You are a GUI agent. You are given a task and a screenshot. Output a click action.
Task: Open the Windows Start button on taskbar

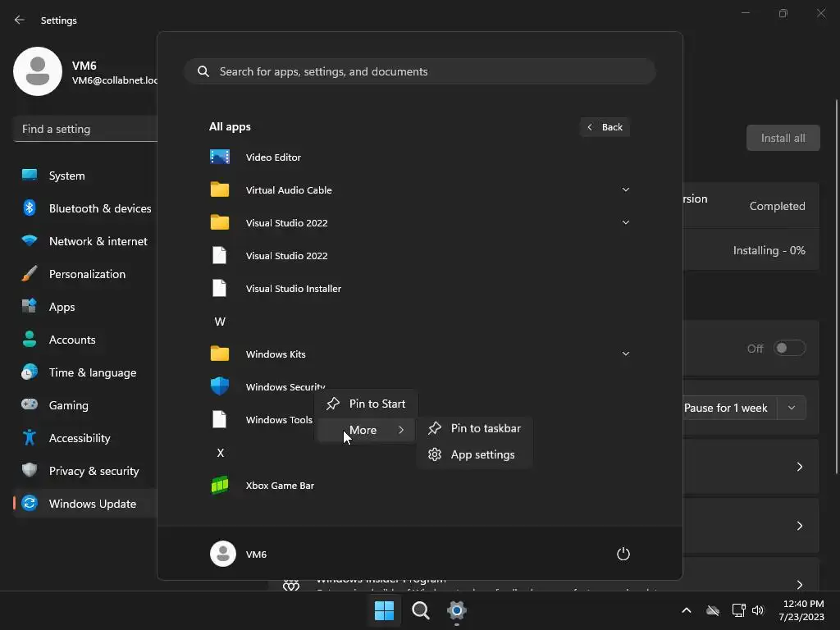coord(384,610)
